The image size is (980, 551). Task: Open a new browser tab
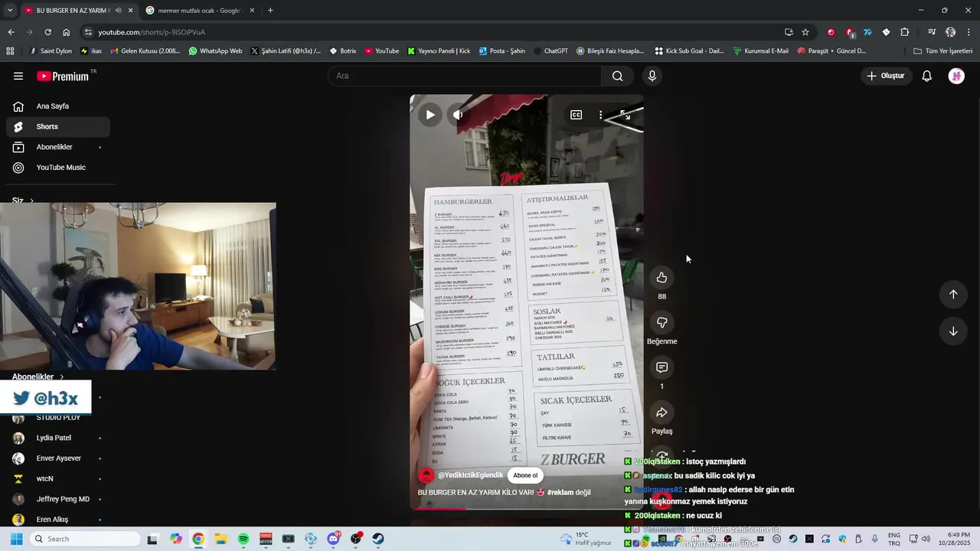pos(270,10)
